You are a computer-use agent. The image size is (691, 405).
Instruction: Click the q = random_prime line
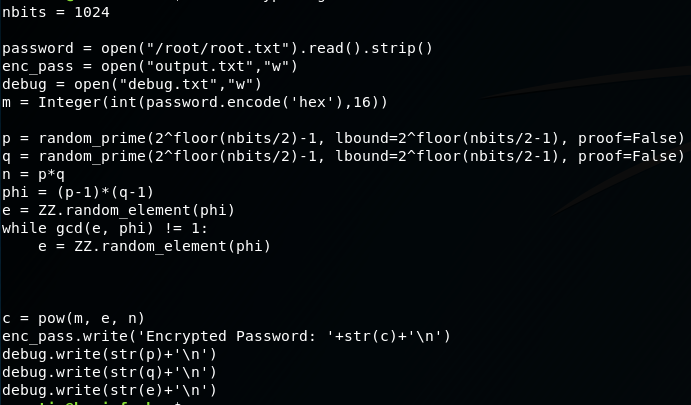click(x=343, y=156)
